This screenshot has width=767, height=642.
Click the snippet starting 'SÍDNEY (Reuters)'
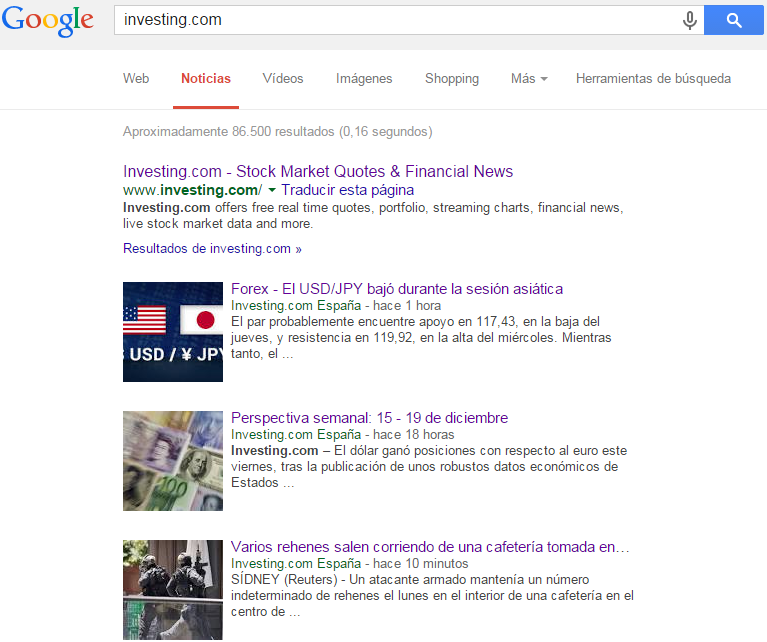432,596
